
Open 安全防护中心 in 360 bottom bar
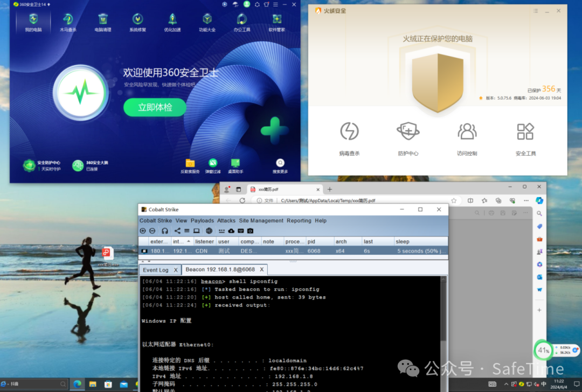tap(41, 165)
